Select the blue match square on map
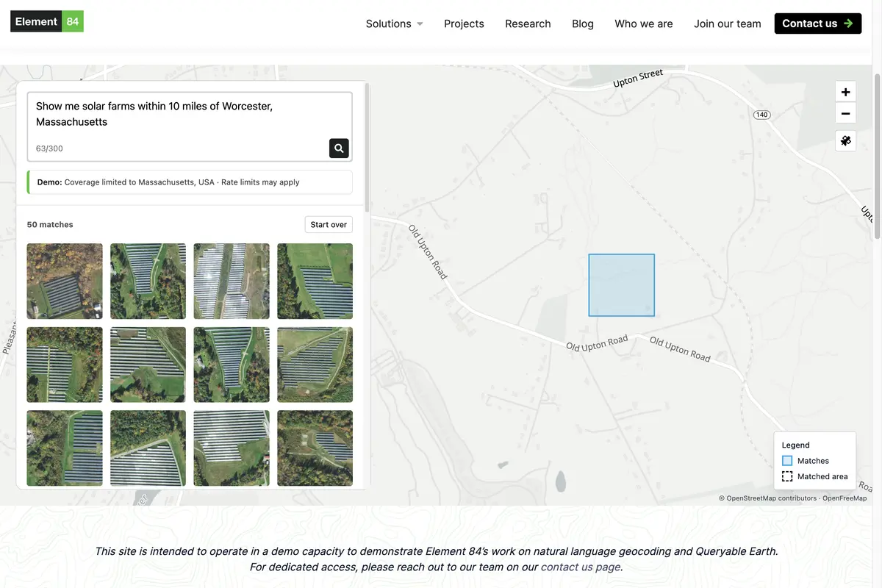The width and height of the screenshot is (882, 588). pyautogui.click(x=621, y=285)
